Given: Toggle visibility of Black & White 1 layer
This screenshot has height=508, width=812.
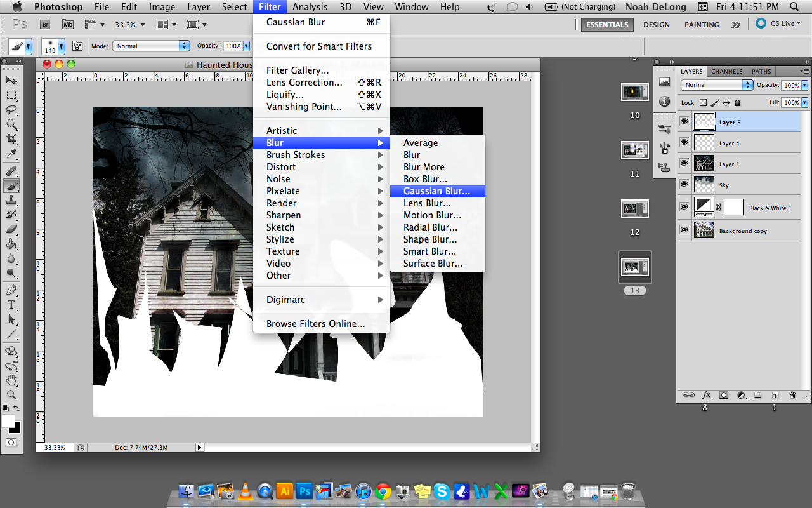Looking at the screenshot, I should [x=684, y=207].
